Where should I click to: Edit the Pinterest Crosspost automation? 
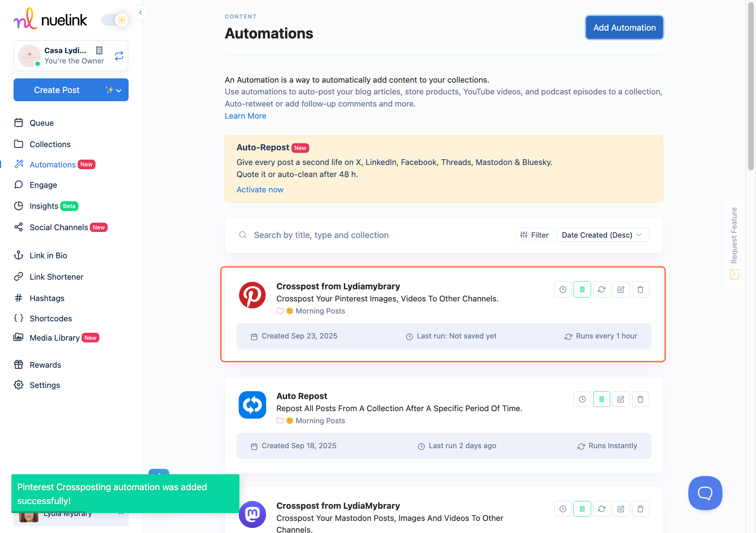[x=621, y=290]
